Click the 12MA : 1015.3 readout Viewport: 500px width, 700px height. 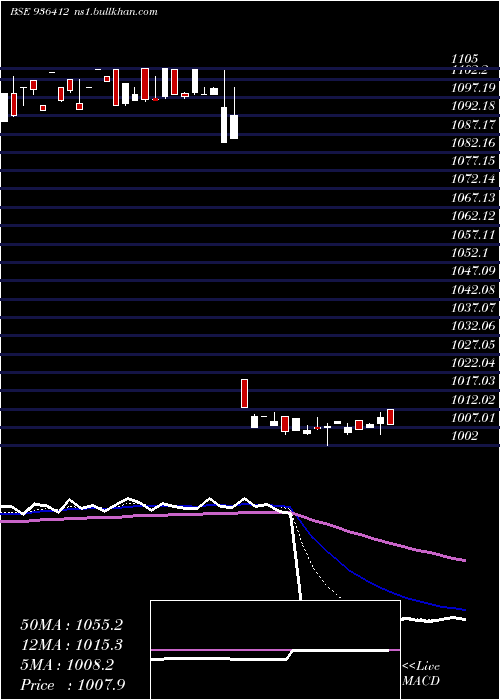tap(71, 645)
